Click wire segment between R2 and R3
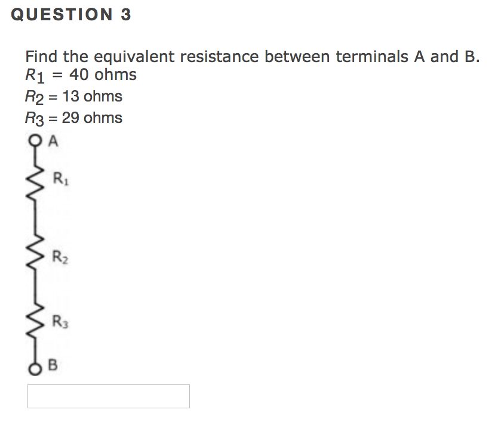This screenshot has width=504, height=425. click(x=35, y=288)
